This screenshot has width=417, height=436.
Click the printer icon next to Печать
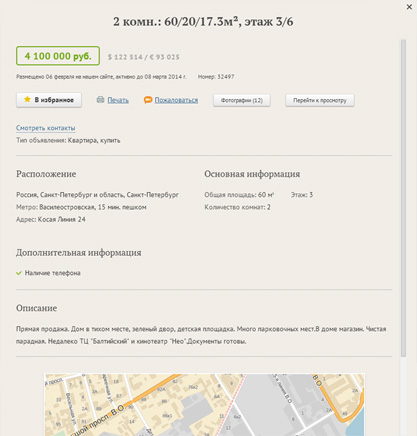(100, 100)
